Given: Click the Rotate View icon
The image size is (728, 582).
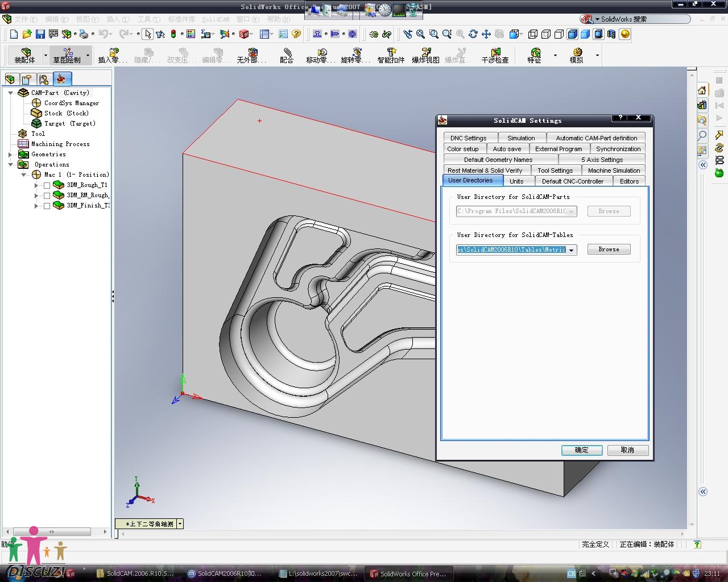Looking at the screenshot, I should (473, 34).
